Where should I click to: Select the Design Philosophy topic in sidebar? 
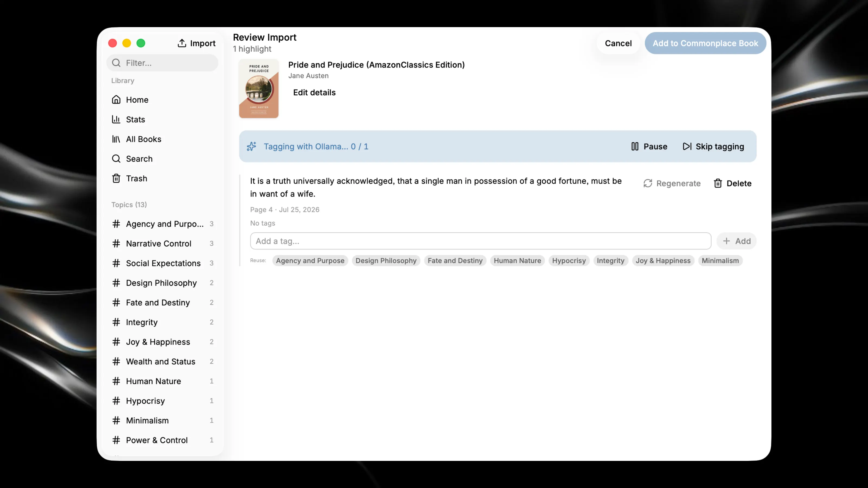[x=162, y=283]
